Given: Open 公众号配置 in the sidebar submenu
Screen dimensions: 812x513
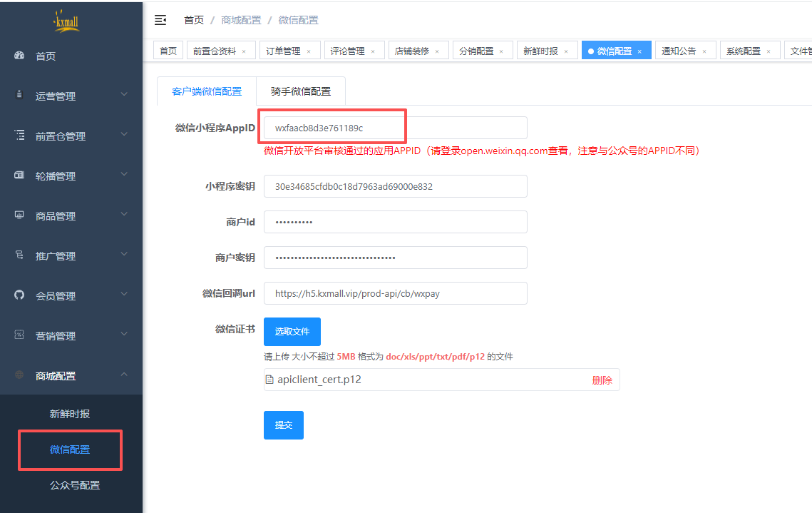Looking at the screenshot, I should [x=75, y=485].
